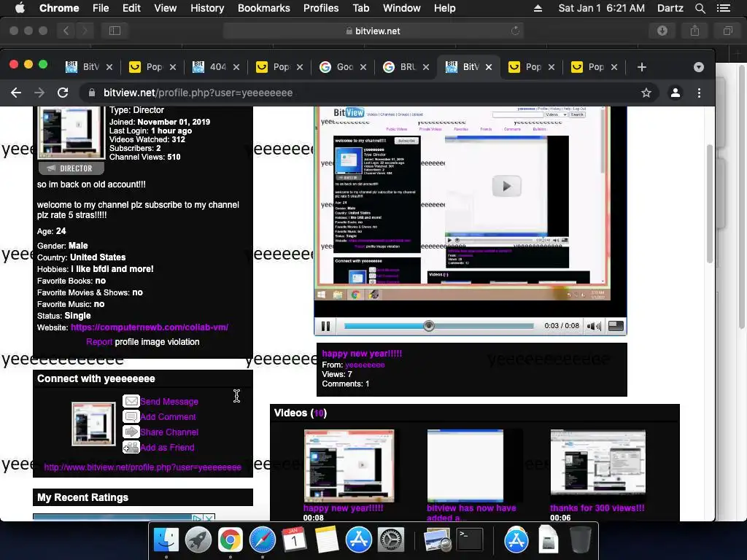Image resolution: width=747 pixels, height=560 pixels.
Task: Click the DIRECTOR badge under the avatar
Action: (71, 168)
